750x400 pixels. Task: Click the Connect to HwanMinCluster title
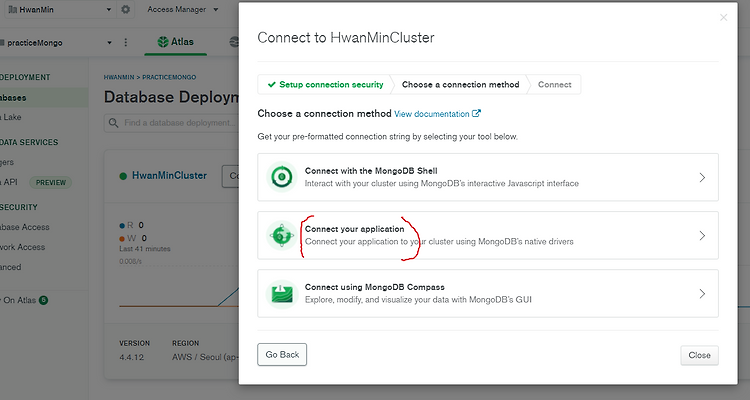346,38
